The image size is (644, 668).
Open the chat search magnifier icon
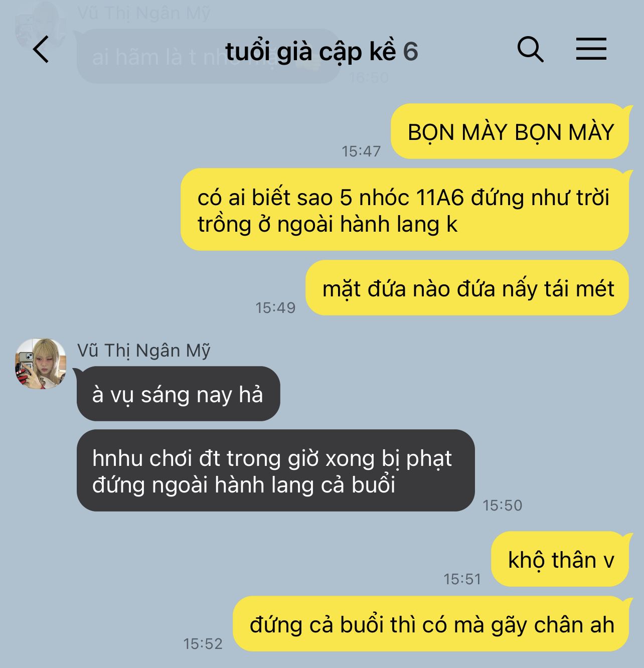point(530,49)
